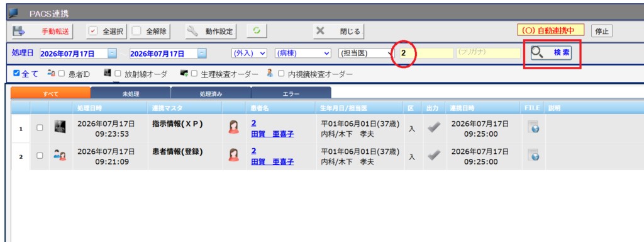Toggle the 放射線オーダ checkbox
Screen dimensions: 644x242
coord(118,74)
